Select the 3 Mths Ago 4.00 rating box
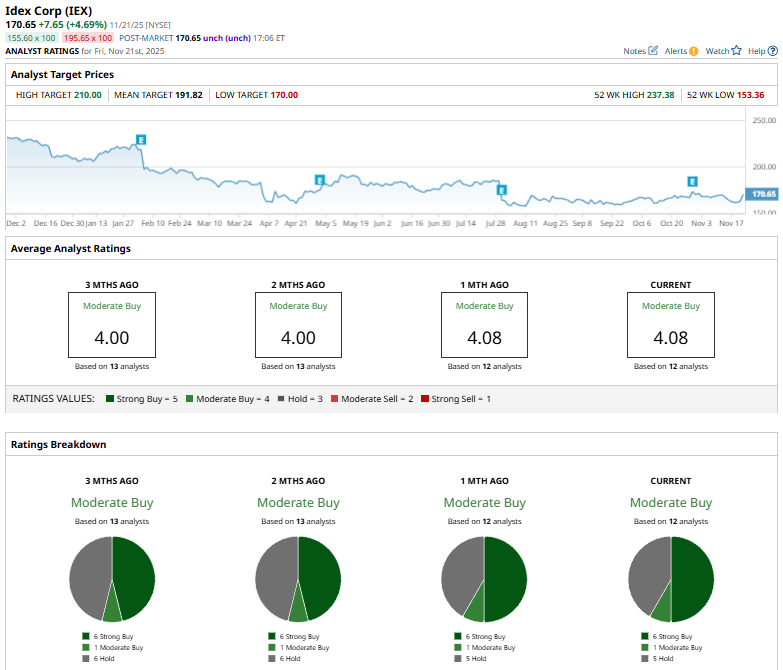Image resolution: width=783 pixels, height=670 pixels. pyautogui.click(x=112, y=325)
